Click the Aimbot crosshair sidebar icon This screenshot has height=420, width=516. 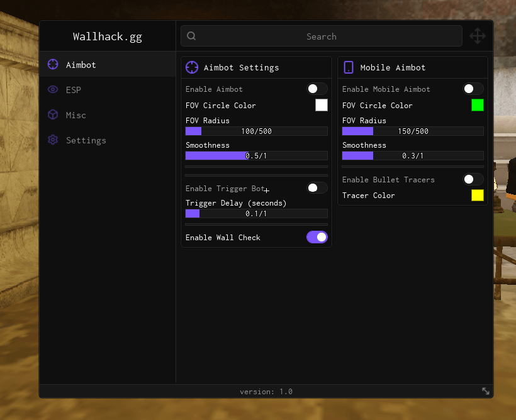pos(53,65)
